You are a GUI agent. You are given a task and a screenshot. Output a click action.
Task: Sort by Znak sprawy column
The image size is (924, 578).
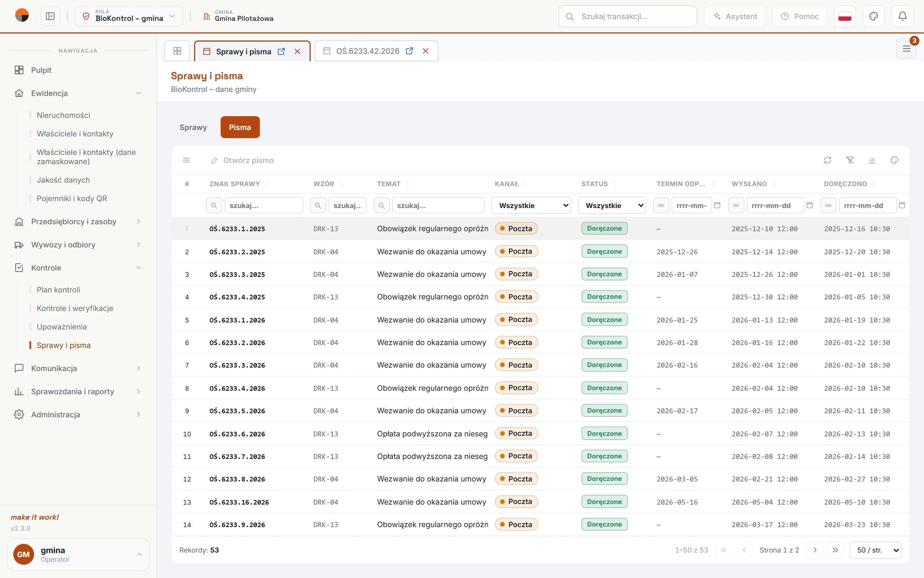(239, 184)
